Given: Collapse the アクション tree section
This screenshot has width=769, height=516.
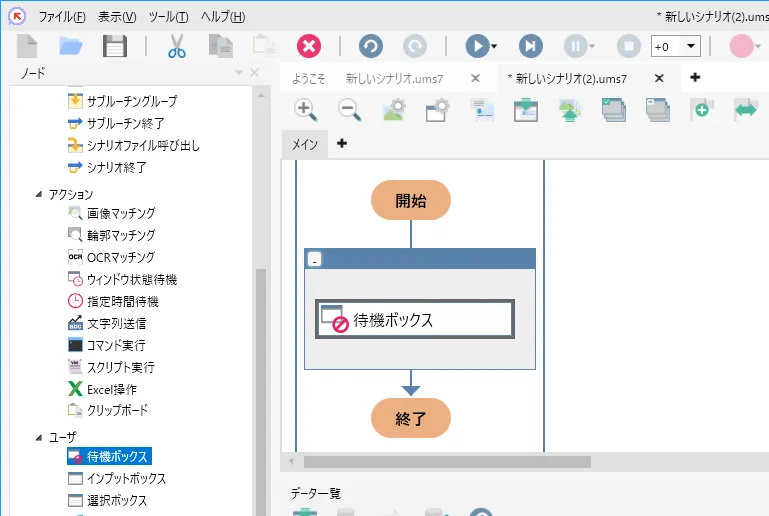Looking at the screenshot, I should (39, 194).
